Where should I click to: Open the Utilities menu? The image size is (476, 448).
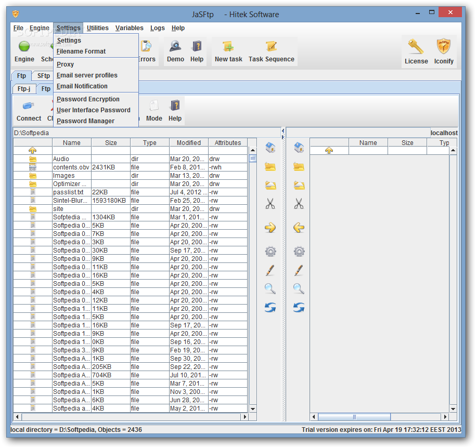pos(97,28)
